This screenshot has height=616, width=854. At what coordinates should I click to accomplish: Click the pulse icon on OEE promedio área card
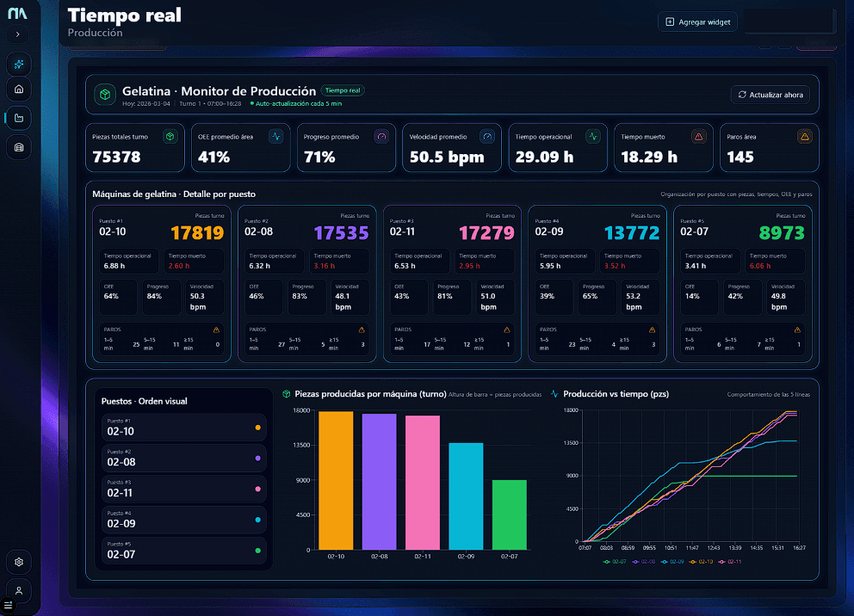(278, 136)
